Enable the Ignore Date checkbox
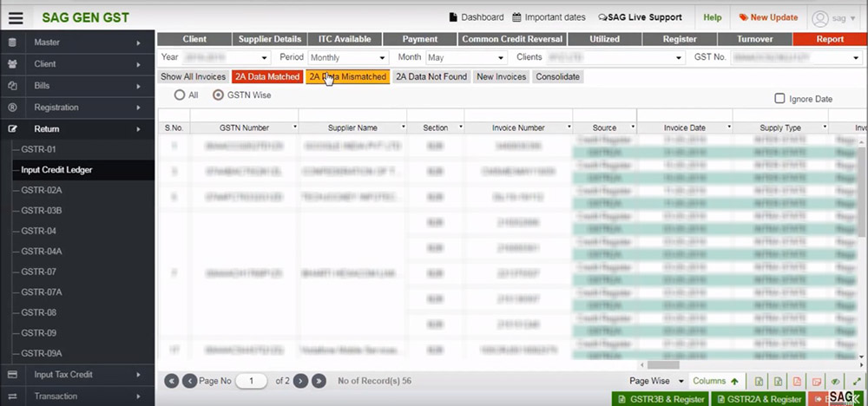 coord(779,99)
